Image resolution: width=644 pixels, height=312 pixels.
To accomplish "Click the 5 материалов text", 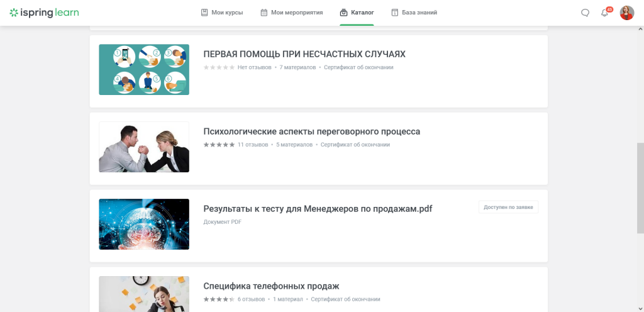I will [294, 145].
